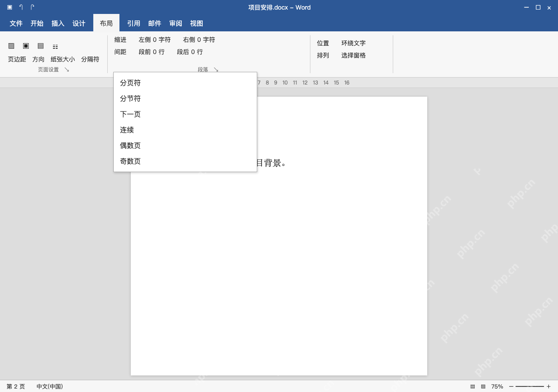Image resolution: width=558 pixels, height=392 pixels.
Task: Open the 文件 tab
Action: point(16,24)
